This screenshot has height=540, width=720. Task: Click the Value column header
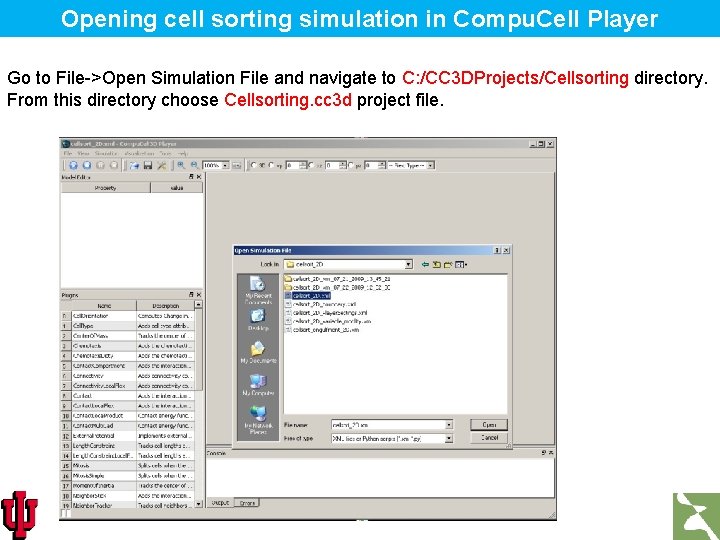tap(177, 188)
